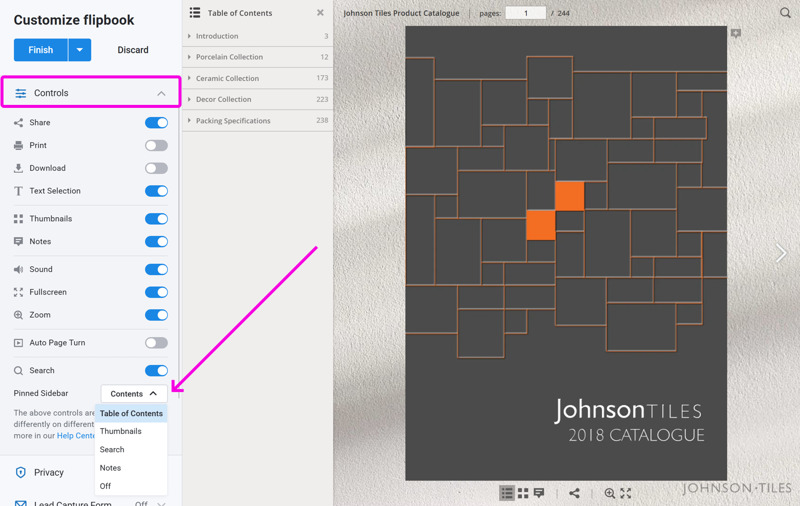Disable the Sound toggle
Image resolution: width=800 pixels, height=506 pixels.
click(x=156, y=269)
